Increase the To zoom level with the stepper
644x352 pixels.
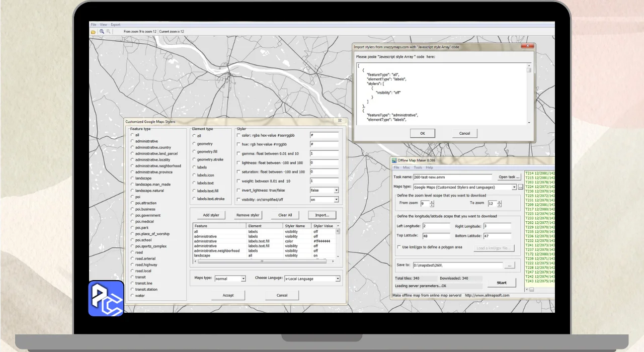click(500, 202)
